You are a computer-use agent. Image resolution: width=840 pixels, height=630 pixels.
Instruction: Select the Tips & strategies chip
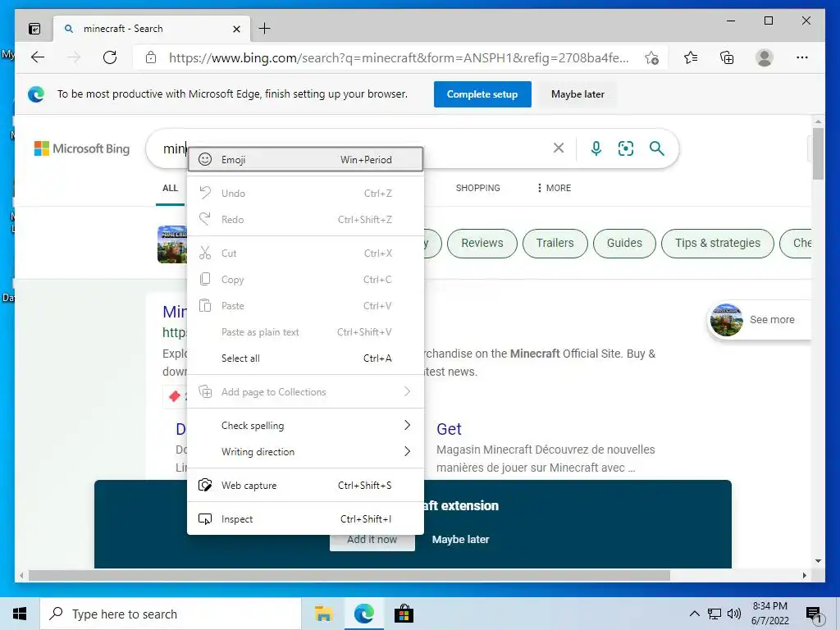pyautogui.click(x=717, y=243)
